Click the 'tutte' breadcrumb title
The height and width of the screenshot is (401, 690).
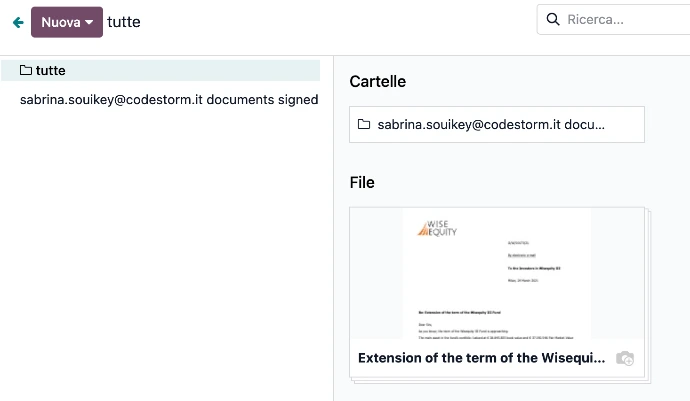pyautogui.click(x=124, y=22)
